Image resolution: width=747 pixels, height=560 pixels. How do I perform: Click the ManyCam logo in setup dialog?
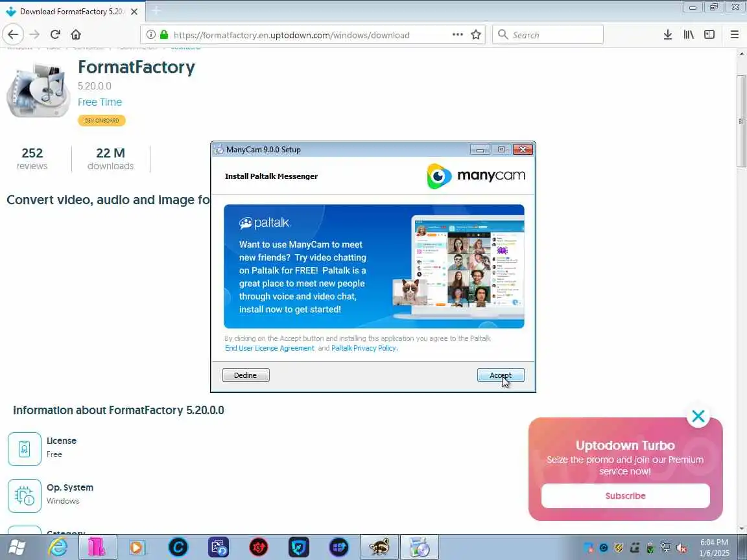476,176
